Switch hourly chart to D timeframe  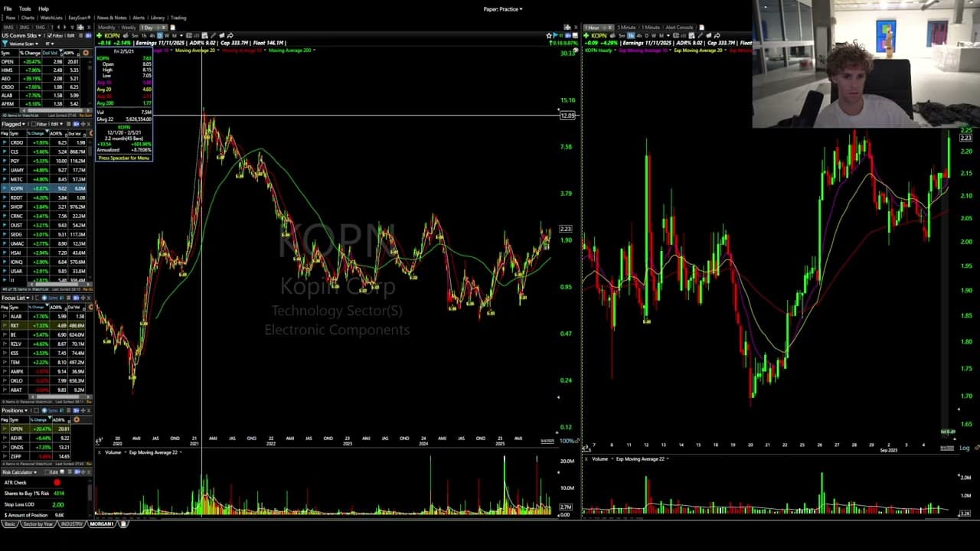pyautogui.click(x=647, y=35)
